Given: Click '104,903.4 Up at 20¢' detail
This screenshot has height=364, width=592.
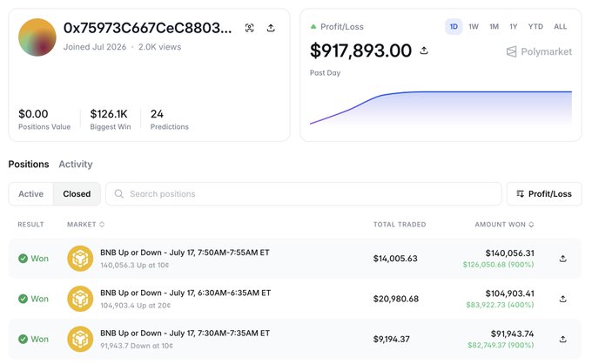Looking at the screenshot, I should (135, 306).
